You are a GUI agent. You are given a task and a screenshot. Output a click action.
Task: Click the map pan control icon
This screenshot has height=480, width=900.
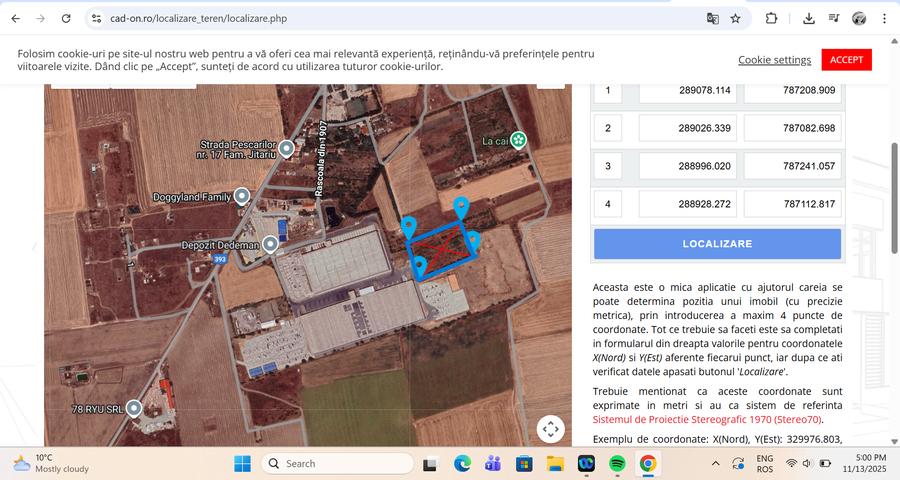point(550,429)
